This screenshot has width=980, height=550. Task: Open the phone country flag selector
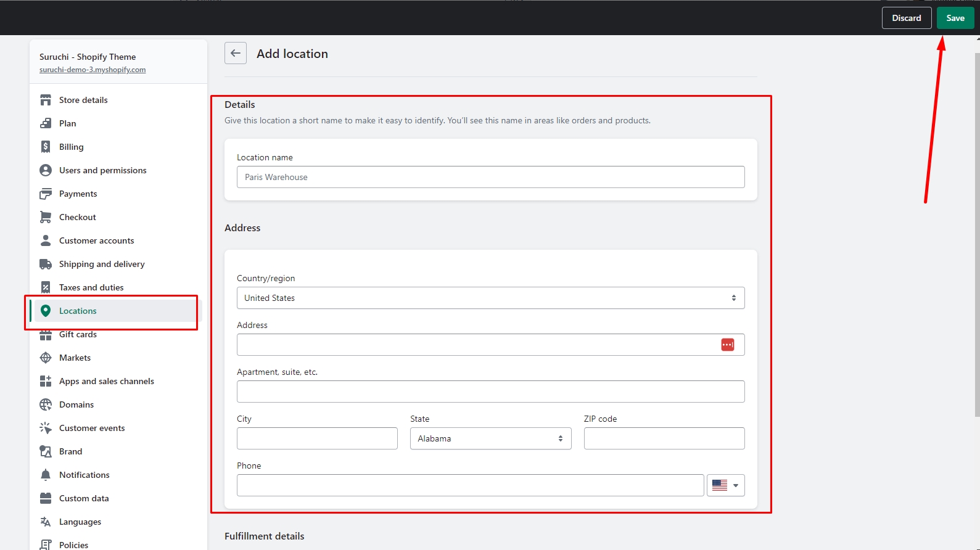tap(725, 485)
